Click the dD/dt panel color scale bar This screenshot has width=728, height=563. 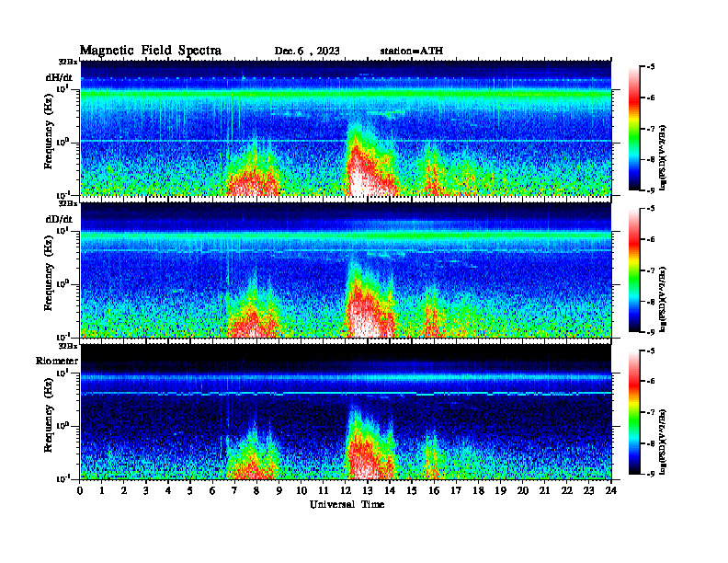[633, 270]
